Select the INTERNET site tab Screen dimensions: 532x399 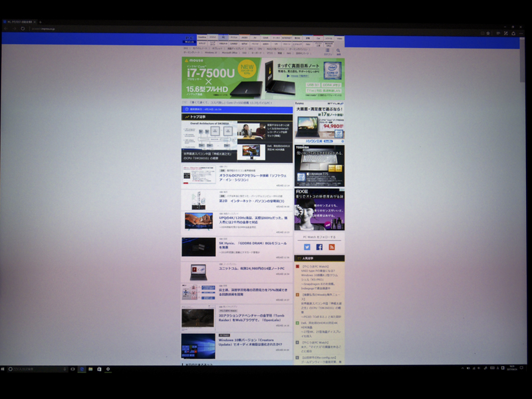point(287,38)
